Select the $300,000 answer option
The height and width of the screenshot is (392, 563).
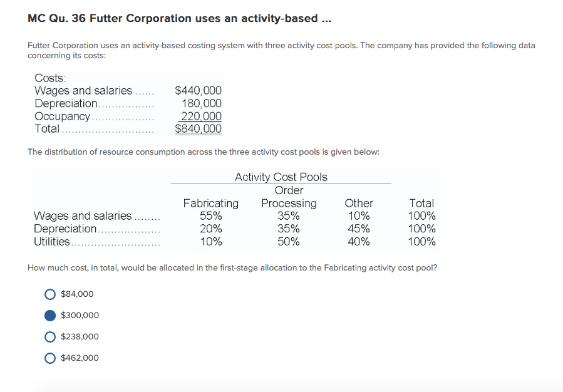pyautogui.click(x=50, y=315)
